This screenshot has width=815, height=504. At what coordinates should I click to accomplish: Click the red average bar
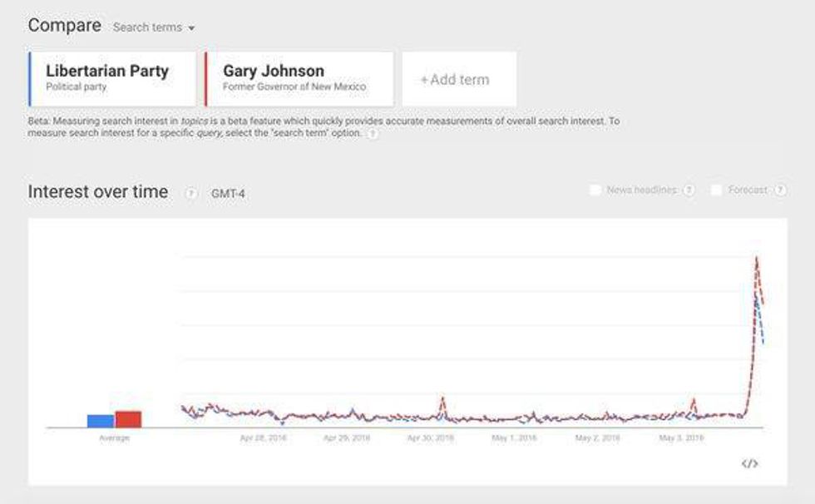pos(128,418)
